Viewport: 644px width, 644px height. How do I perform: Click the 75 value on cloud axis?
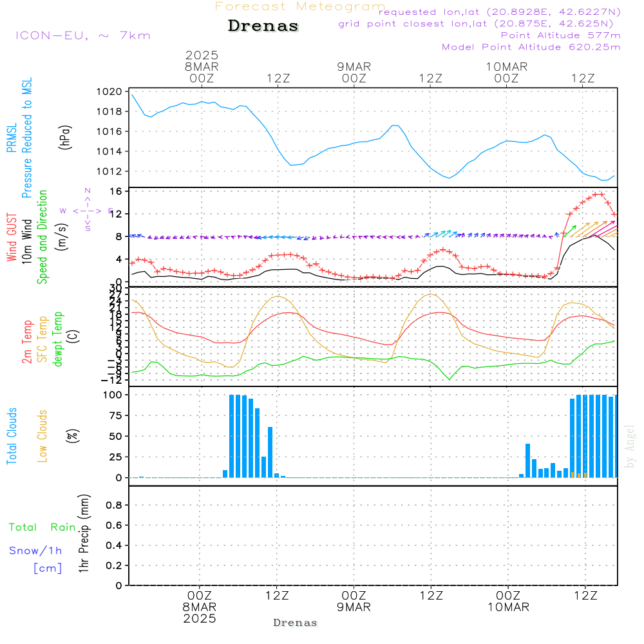(116, 415)
